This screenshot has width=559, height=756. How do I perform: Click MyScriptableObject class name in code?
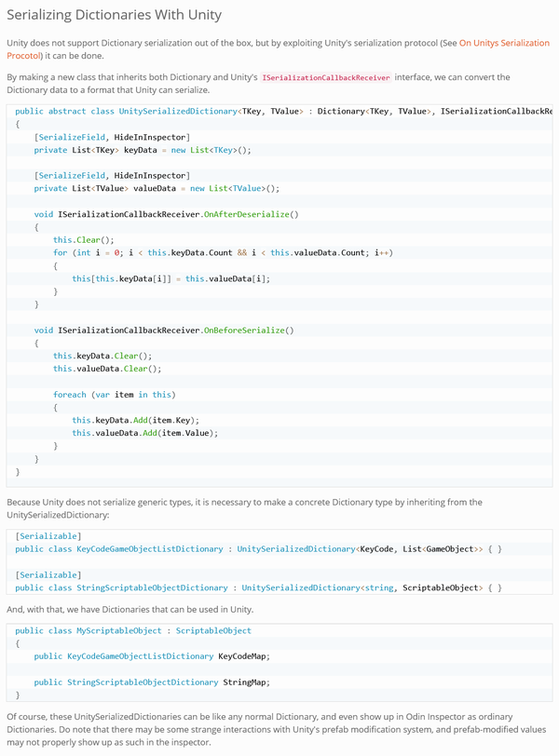119,630
